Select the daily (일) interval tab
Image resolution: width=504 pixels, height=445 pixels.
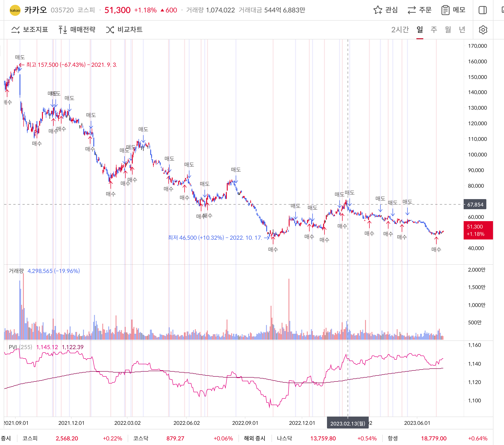click(x=420, y=30)
